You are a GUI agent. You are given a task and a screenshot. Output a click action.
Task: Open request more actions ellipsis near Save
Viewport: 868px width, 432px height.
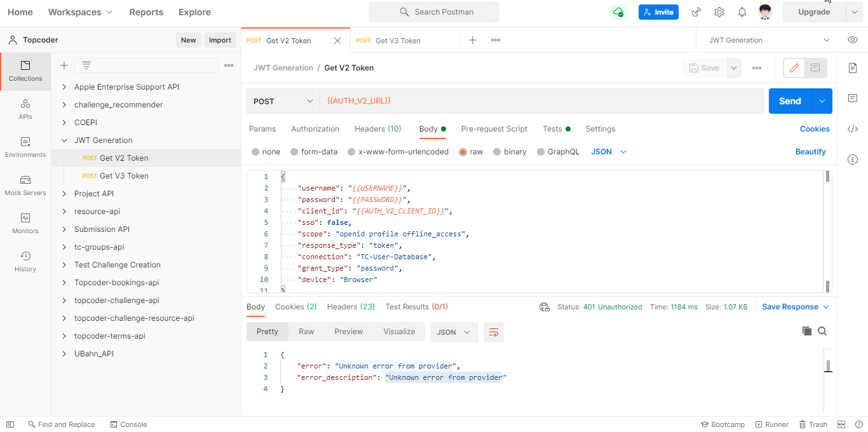(x=757, y=68)
